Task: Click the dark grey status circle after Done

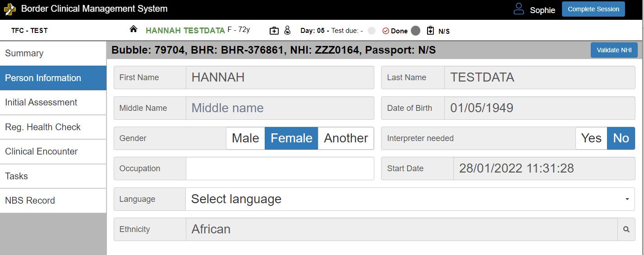Action: (x=416, y=31)
